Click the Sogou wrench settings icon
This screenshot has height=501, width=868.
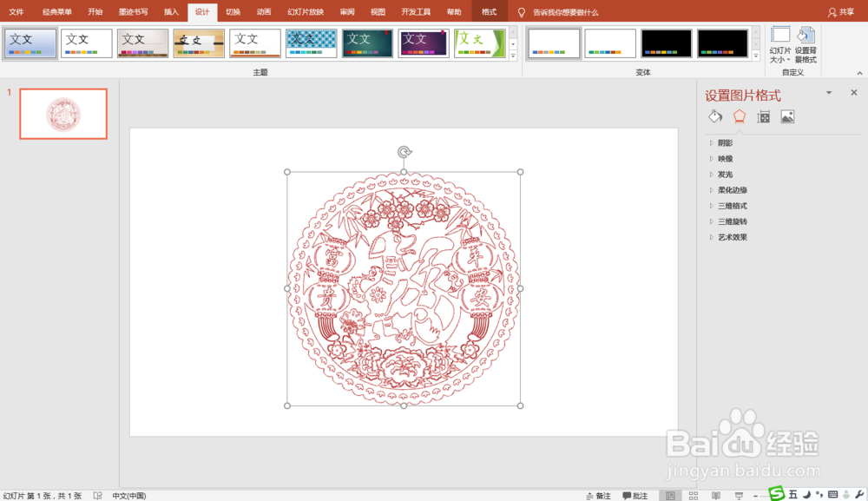[859, 494]
